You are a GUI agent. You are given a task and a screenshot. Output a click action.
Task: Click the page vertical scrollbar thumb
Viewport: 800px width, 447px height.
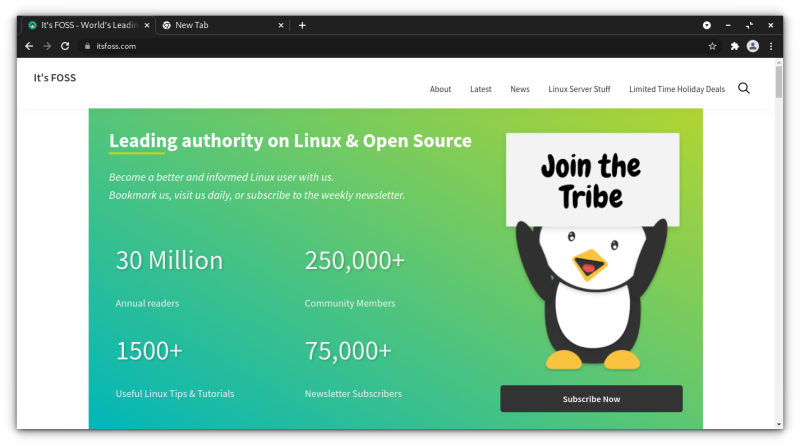point(779,82)
